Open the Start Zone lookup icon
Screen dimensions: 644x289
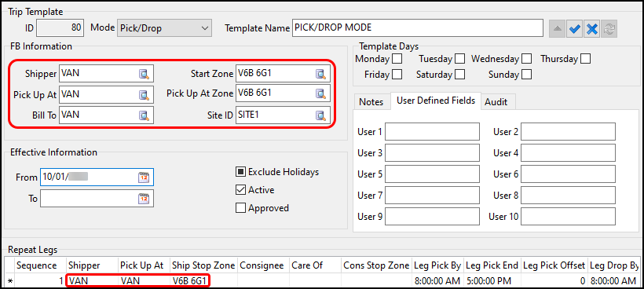pyautogui.click(x=320, y=74)
